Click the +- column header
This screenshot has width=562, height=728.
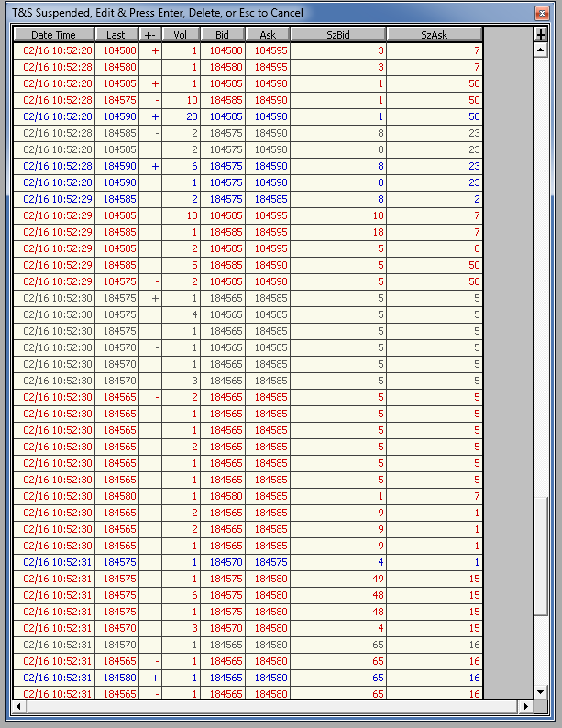pos(150,34)
